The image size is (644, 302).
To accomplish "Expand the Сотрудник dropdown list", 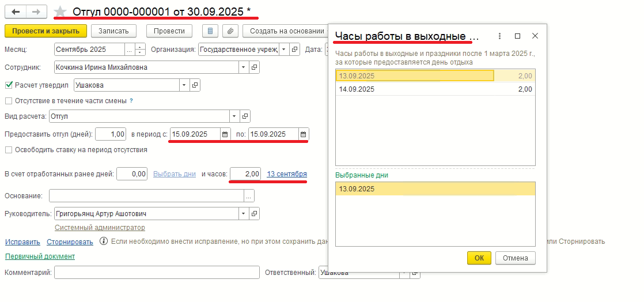I will [x=244, y=67].
